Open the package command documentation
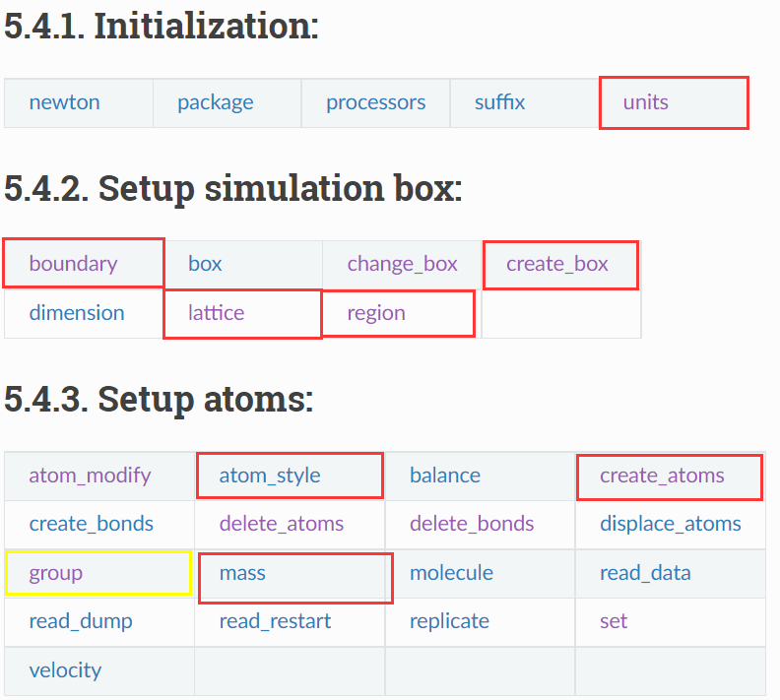This screenshot has width=780, height=700. [215, 102]
